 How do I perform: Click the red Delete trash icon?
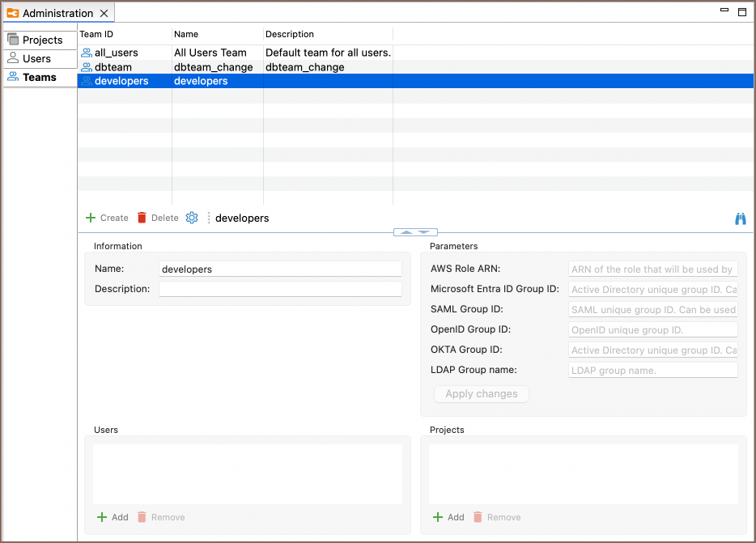tap(142, 218)
